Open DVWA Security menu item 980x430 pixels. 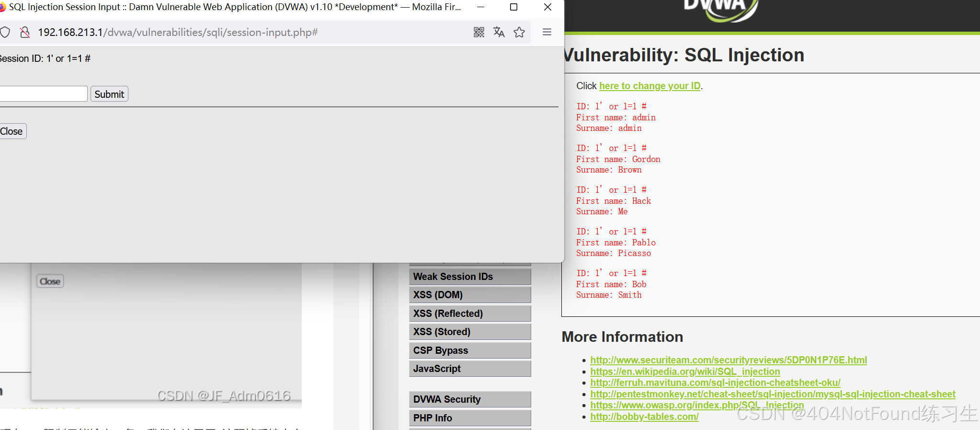click(470, 399)
